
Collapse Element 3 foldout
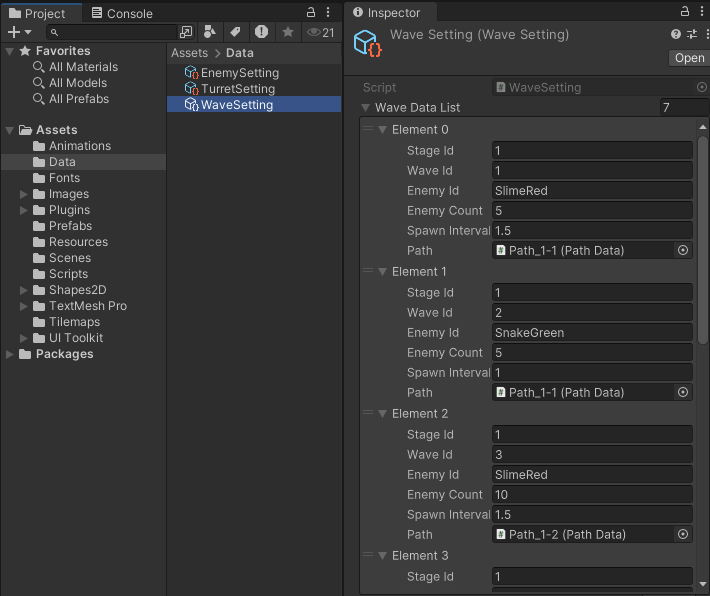(x=382, y=555)
